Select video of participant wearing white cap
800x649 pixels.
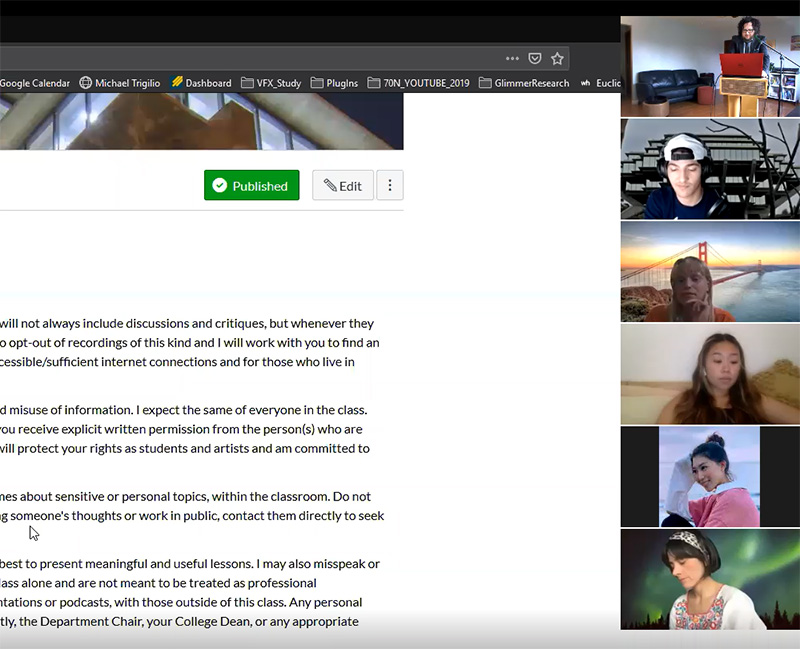tap(710, 169)
